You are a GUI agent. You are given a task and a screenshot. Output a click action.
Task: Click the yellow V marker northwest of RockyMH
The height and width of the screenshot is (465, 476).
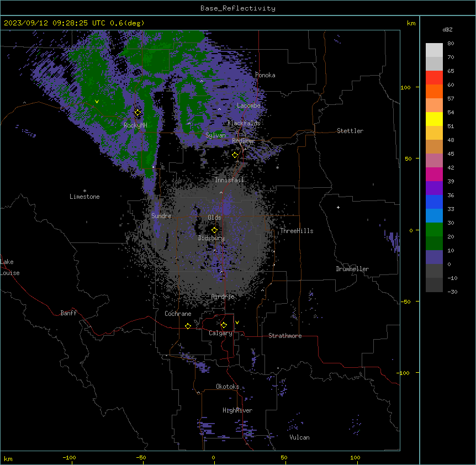coord(97,102)
